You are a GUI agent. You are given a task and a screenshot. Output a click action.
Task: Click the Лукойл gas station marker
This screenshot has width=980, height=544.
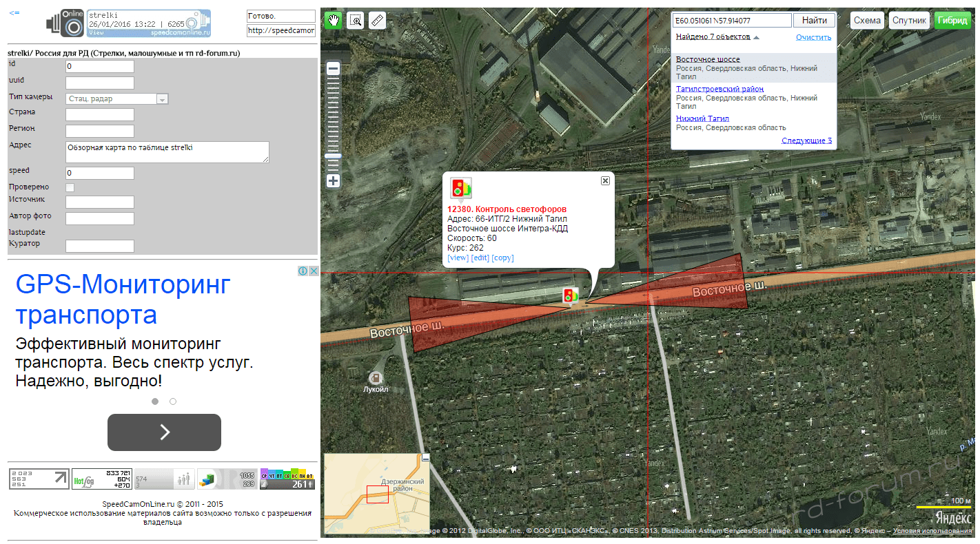point(376,377)
